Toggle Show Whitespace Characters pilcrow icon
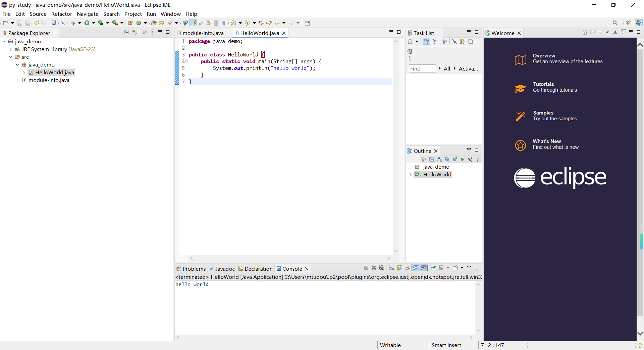 pos(224,23)
